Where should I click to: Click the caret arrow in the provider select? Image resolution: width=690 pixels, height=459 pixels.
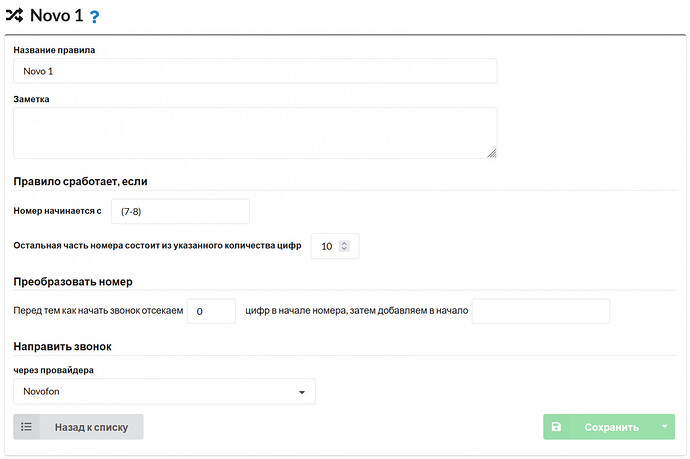(302, 392)
